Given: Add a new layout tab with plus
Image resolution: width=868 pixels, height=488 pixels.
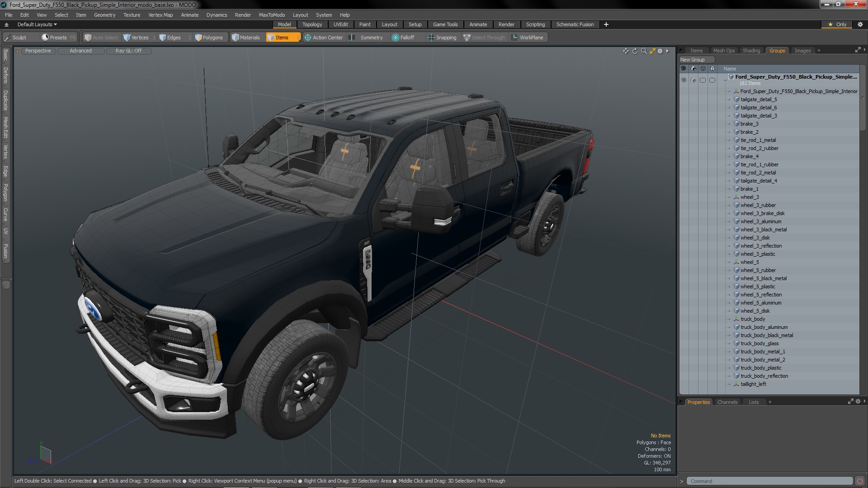Looking at the screenshot, I should 606,24.
